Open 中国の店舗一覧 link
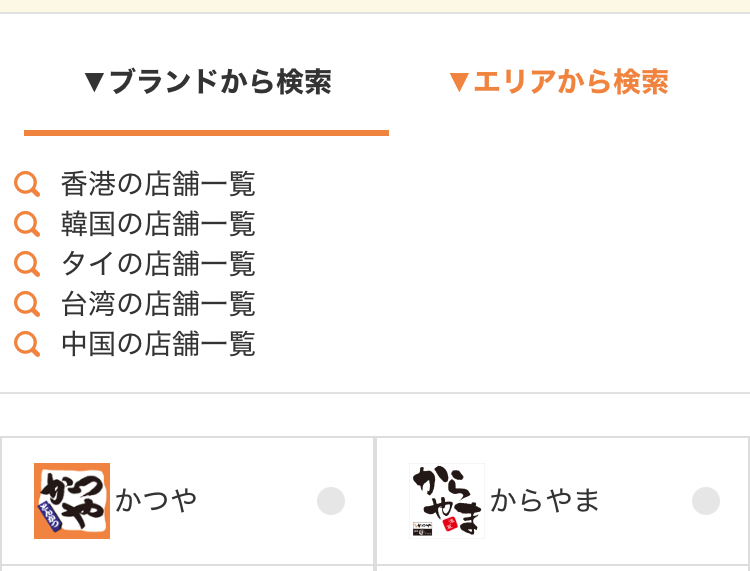Screen dimensions: 750x571 tap(158, 344)
